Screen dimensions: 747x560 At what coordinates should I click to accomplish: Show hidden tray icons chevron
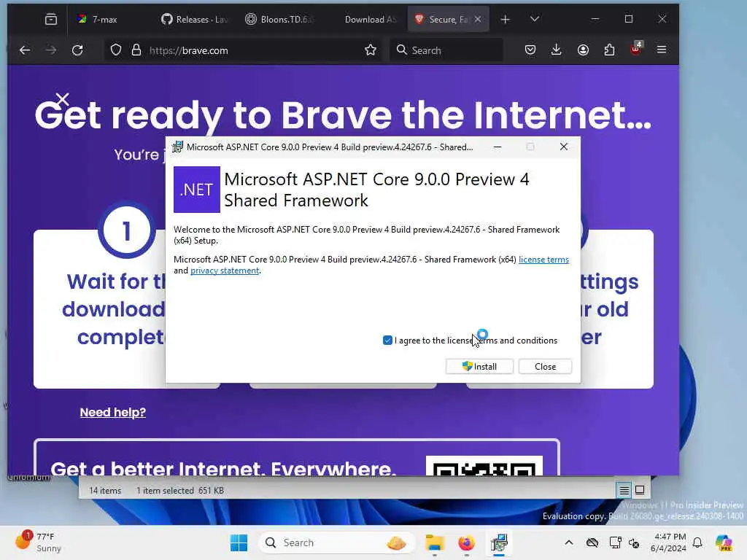tap(569, 542)
